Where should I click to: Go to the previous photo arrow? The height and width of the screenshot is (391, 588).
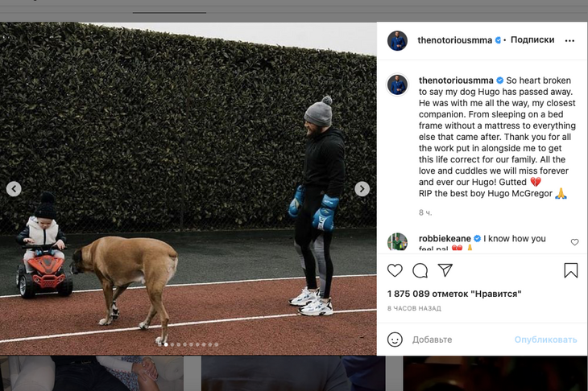pyautogui.click(x=14, y=189)
